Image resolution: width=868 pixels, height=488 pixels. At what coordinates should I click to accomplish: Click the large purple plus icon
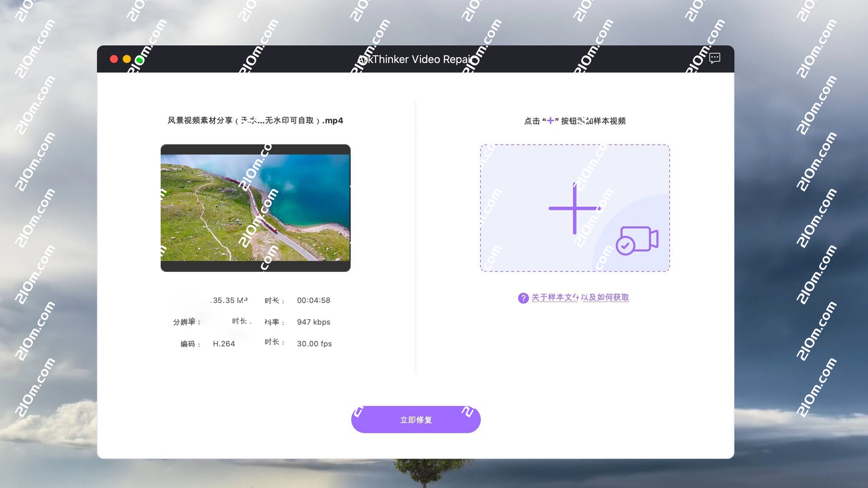[x=574, y=208]
